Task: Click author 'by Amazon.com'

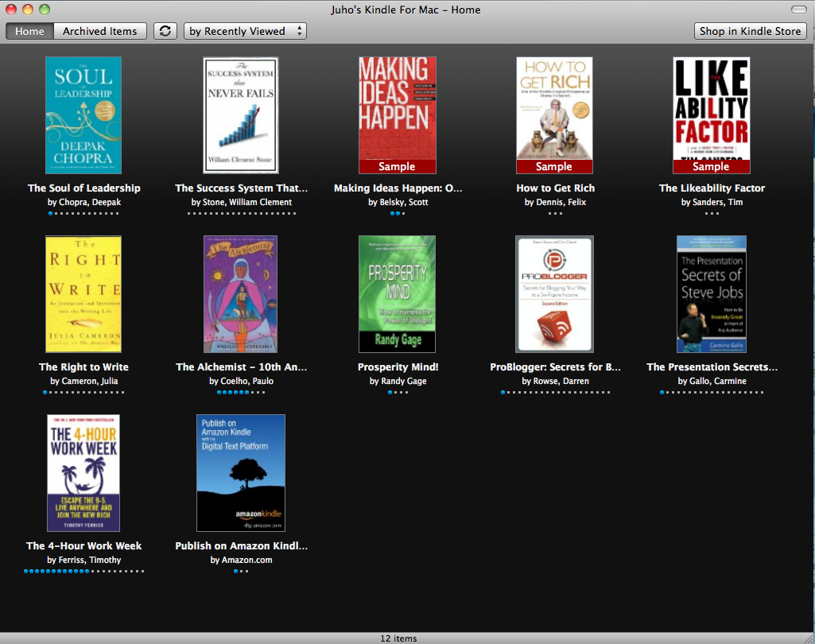Action: coord(241,560)
